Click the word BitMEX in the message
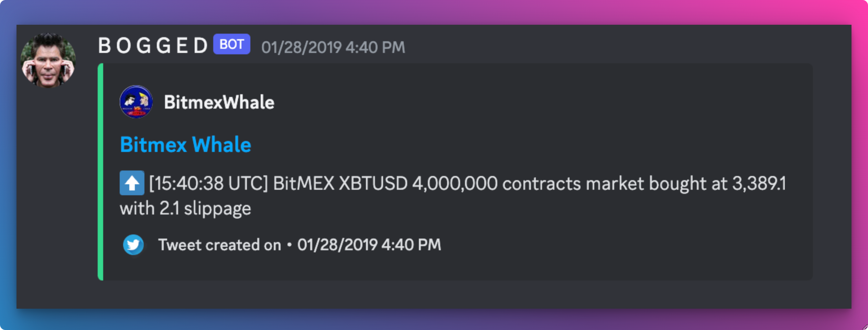This screenshot has width=868, height=330. pyautogui.click(x=303, y=183)
